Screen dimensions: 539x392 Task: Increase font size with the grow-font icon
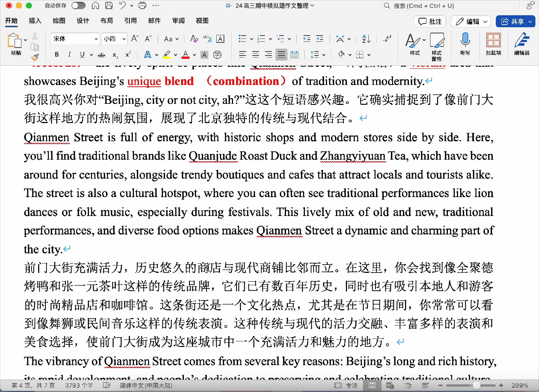point(135,38)
